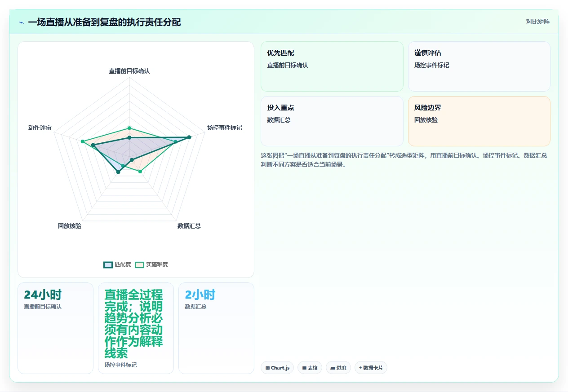Click the 实施难度 data point on 数据汇总 axis
Image resolution: width=568 pixels, height=392 pixels.
click(140, 172)
